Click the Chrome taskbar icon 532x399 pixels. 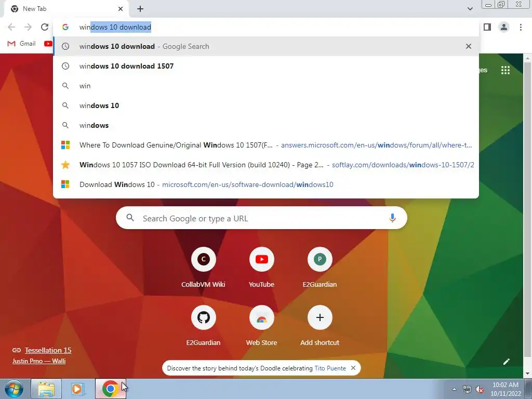point(110,389)
